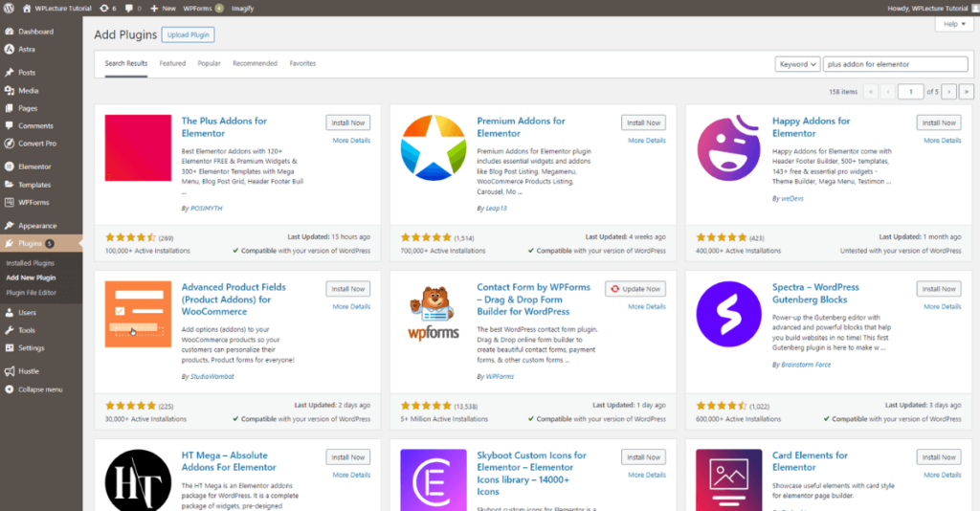Select the Search Results tab
The image size is (980, 511).
click(126, 63)
